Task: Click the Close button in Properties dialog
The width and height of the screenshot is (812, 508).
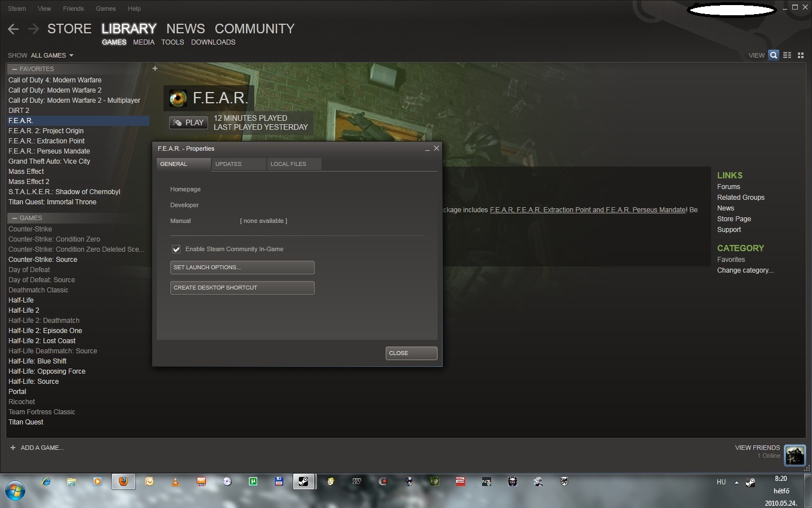Action: pos(412,353)
